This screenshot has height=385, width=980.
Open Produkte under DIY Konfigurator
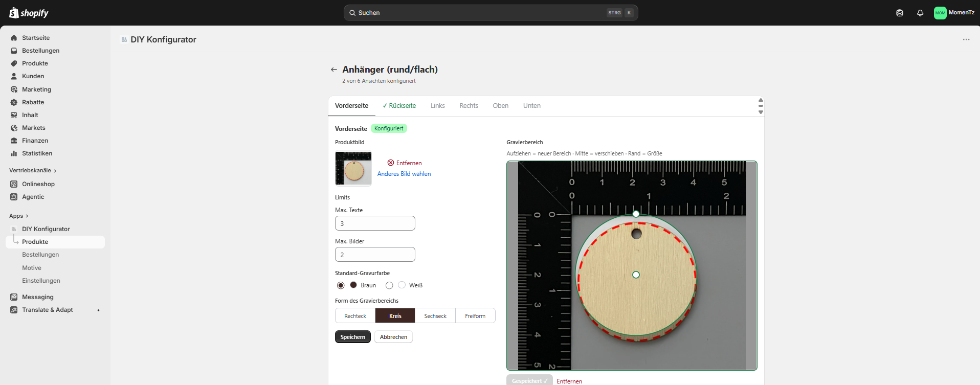point(55,242)
